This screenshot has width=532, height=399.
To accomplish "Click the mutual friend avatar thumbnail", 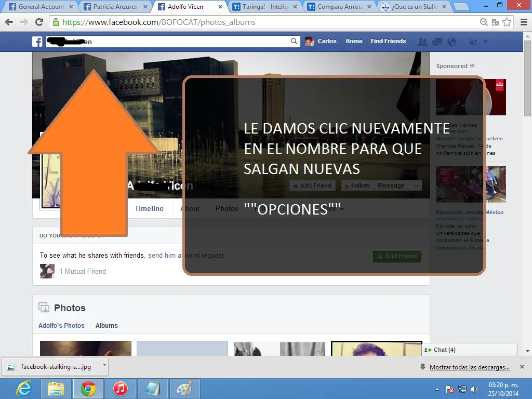I will pyautogui.click(x=47, y=271).
